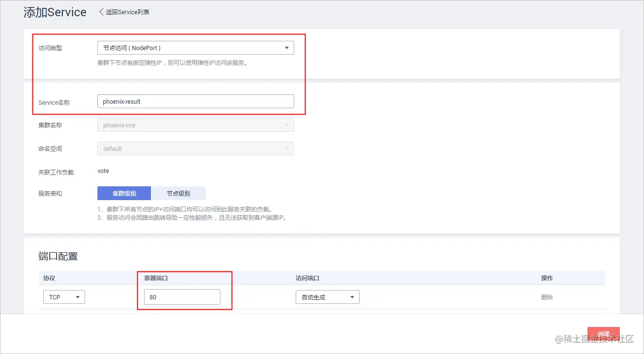Click the second note about performance loss
This screenshot has height=354, width=644.
192,217
